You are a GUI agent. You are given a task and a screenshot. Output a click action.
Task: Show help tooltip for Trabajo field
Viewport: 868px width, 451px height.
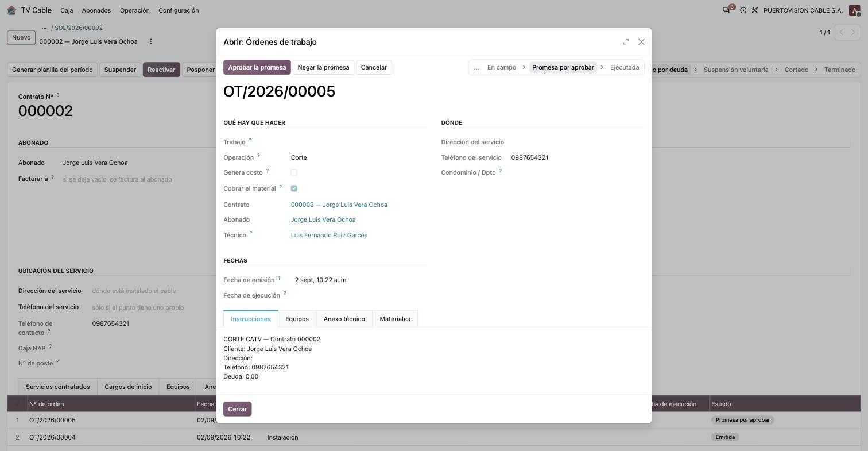pyautogui.click(x=250, y=140)
